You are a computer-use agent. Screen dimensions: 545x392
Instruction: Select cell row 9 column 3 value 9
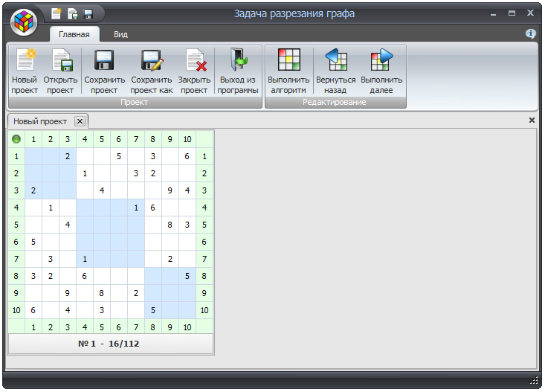68,293
